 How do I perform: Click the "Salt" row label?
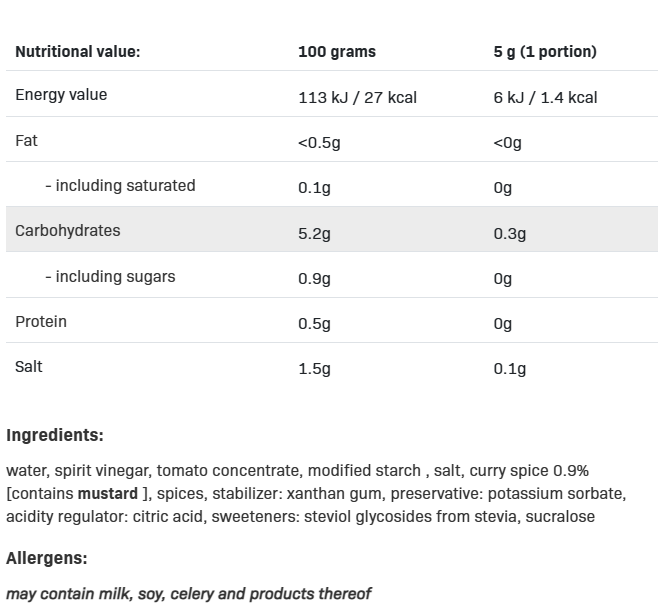29,367
